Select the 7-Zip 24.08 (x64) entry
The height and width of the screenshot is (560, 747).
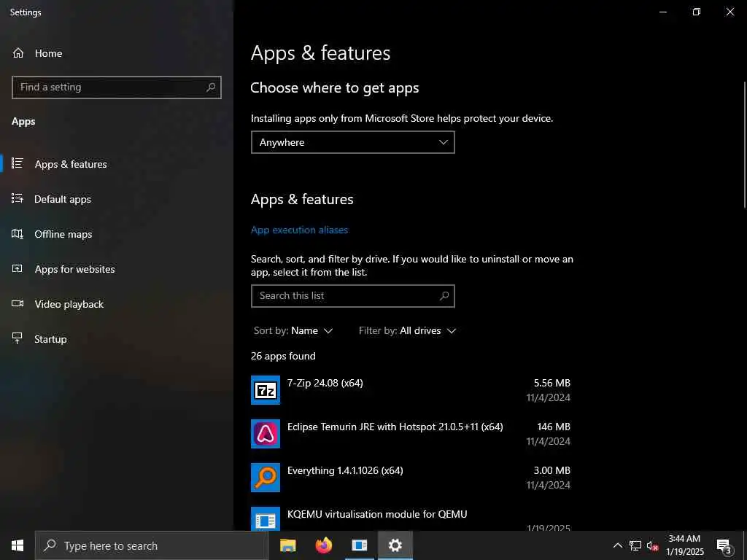pos(411,390)
